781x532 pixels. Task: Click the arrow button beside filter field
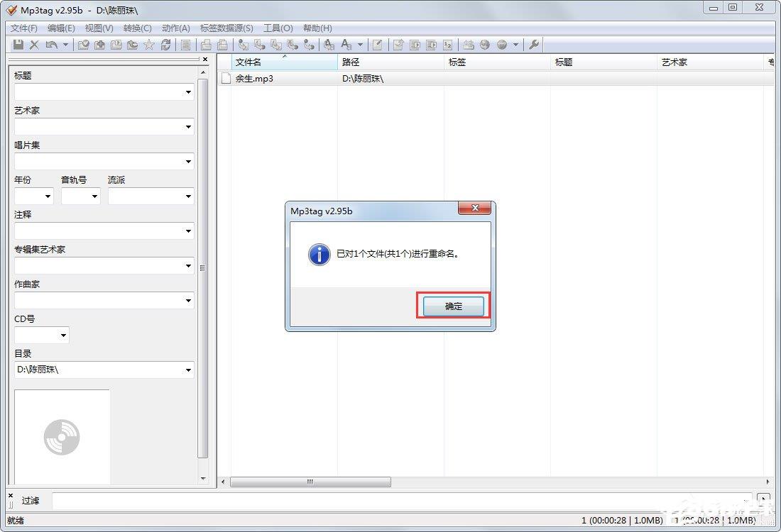click(x=763, y=499)
